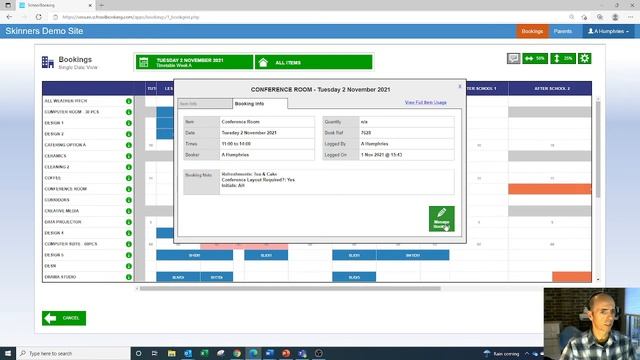
Task: Select the Creative Media item row label
Action: pos(62,211)
